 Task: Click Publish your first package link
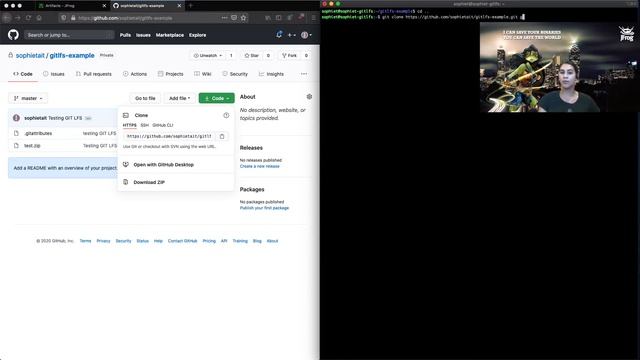click(264, 208)
